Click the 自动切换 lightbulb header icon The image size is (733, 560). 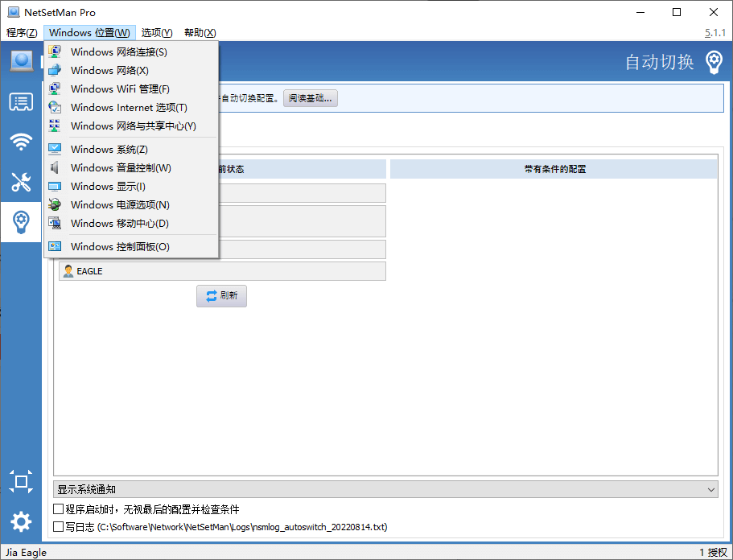[714, 62]
